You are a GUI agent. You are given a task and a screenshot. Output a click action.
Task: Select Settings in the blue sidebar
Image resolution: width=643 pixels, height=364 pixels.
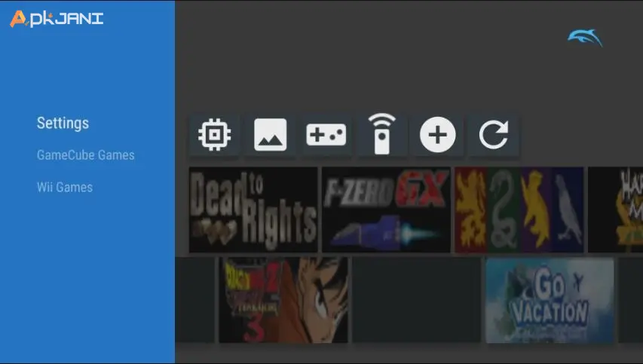point(63,123)
